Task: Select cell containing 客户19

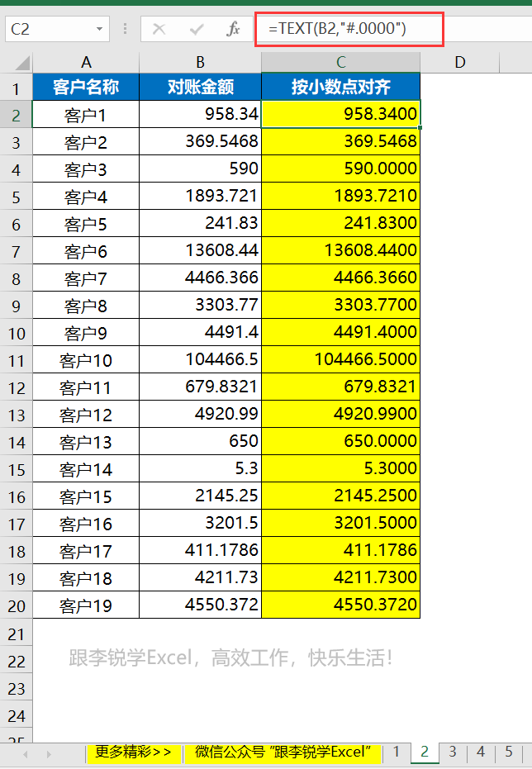Action: pos(86,605)
